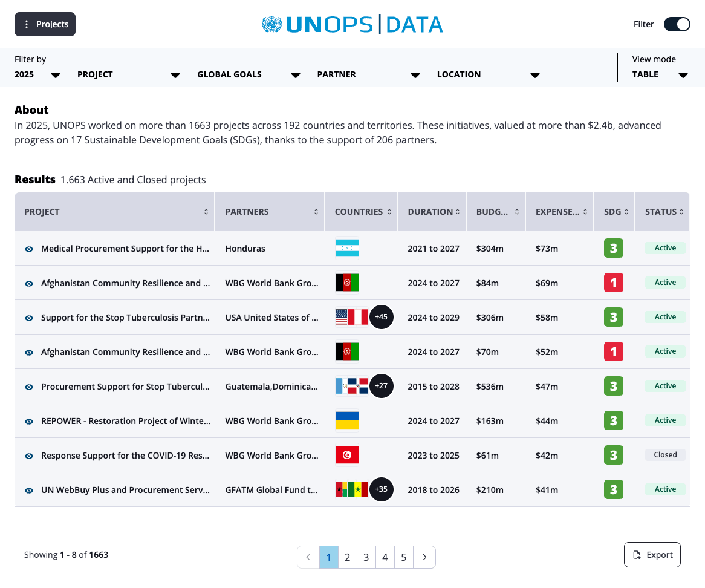
Task: Click eye icon for REPOWER Restoration Project row
Action: (x=29, y=422)
